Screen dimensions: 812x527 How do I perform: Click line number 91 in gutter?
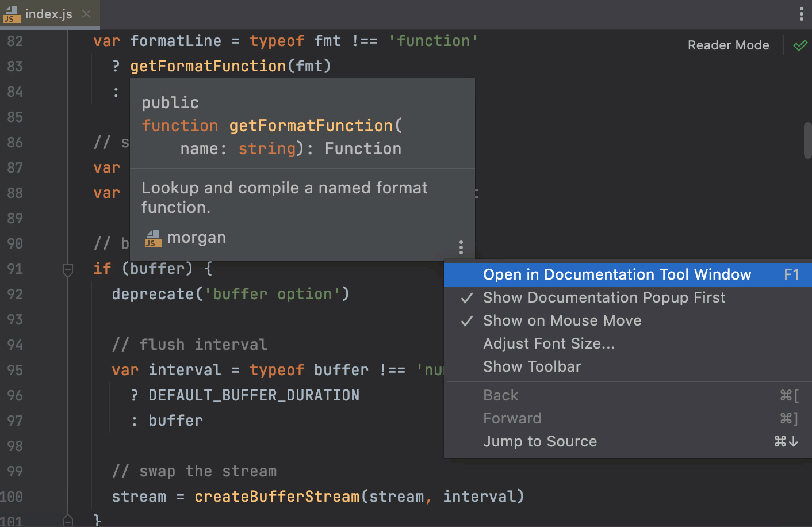click(15, 269)
